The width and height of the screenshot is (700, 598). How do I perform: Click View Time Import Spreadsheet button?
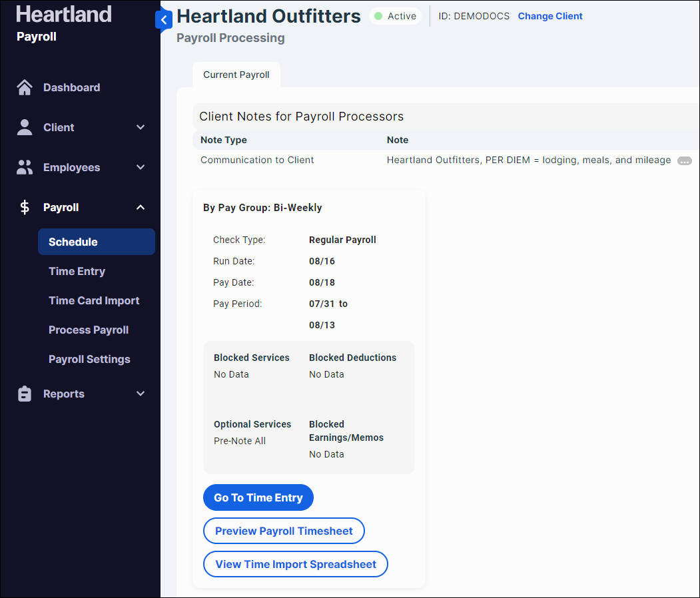pos(296,564)
